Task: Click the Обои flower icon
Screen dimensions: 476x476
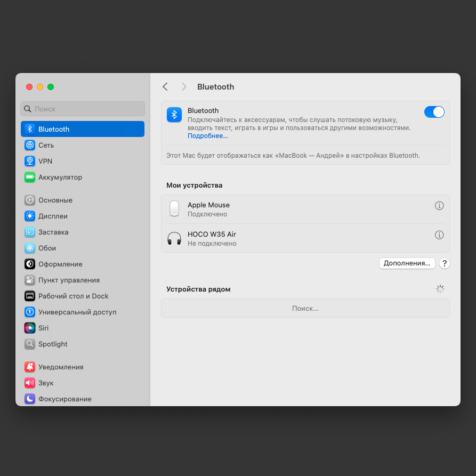Action: 30,248
